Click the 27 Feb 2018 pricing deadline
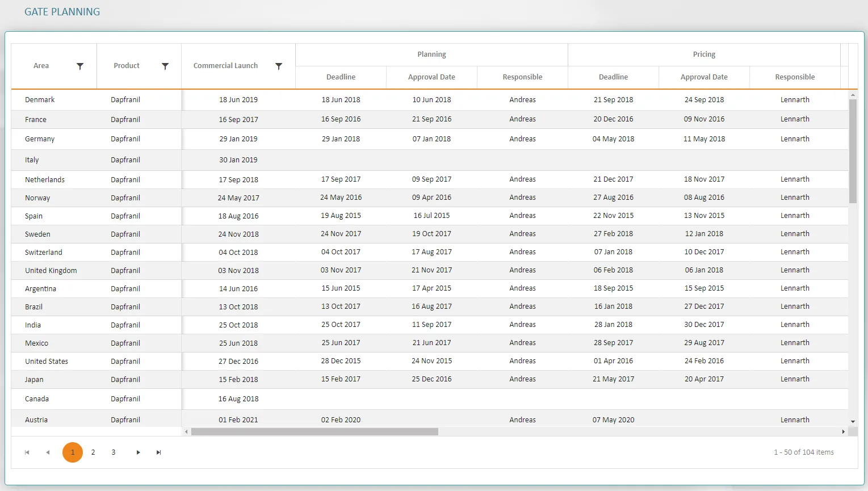This screenshot has height=491, width=868. click(x=613, y=234)
